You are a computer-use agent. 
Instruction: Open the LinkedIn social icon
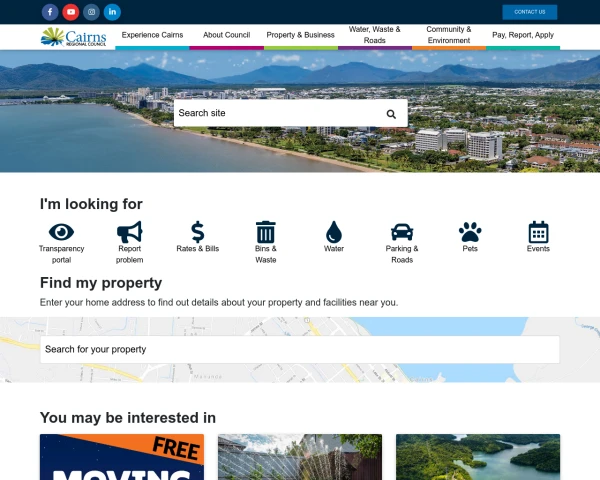pos(112,12)
